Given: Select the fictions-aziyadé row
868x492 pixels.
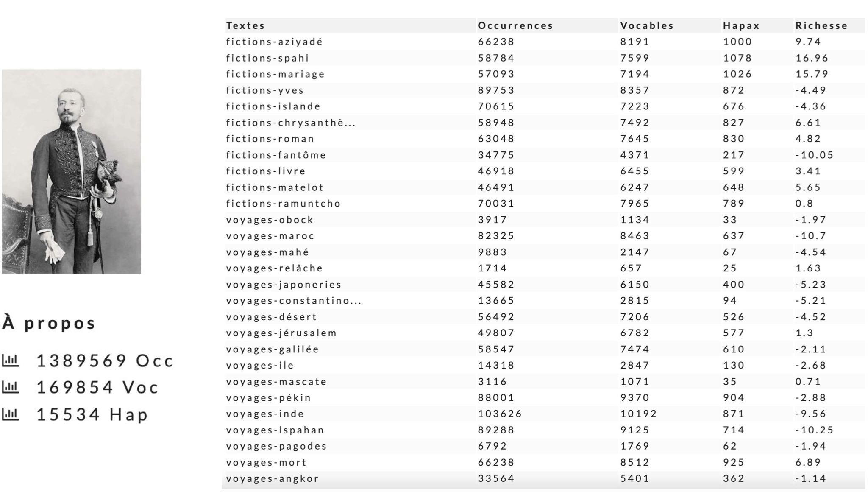Looking at the screenshot, I should (x=545, y=42).
